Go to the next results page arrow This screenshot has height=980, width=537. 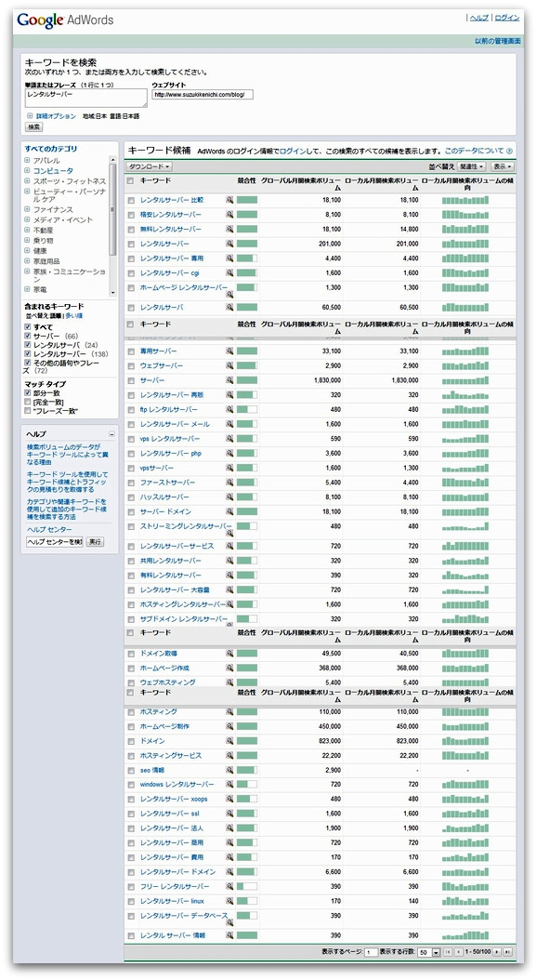tap(497, 952)
